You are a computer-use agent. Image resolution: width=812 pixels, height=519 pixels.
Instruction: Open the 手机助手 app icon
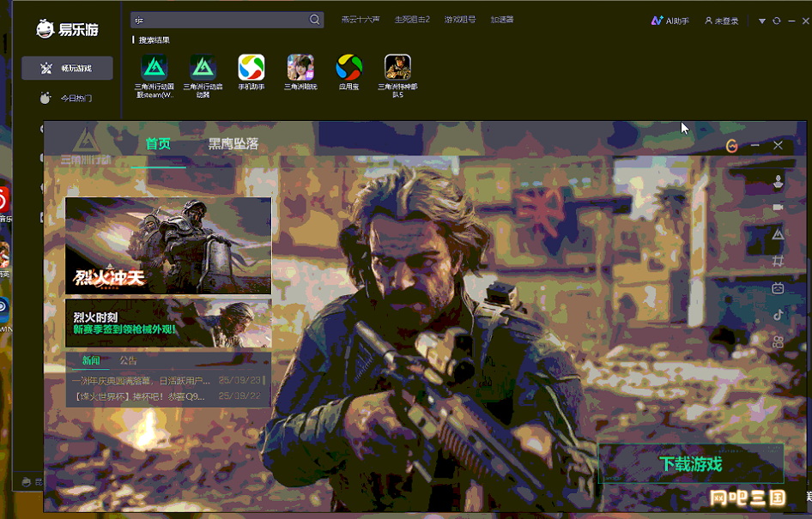coord(251,68)
